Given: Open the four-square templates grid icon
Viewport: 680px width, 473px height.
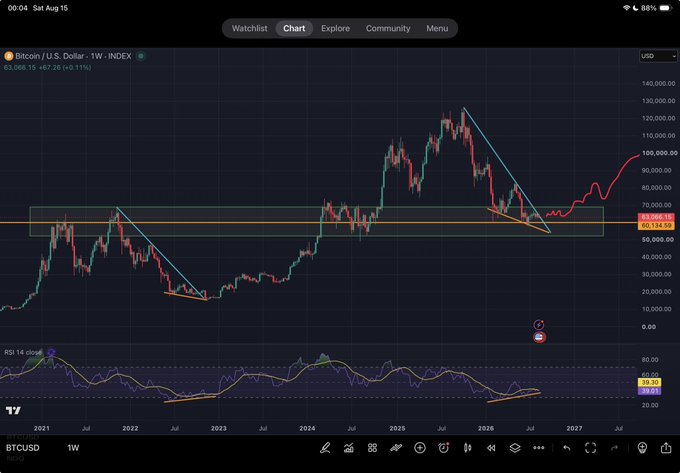Looking at the screenshot, I should click(x=372, y=448).
